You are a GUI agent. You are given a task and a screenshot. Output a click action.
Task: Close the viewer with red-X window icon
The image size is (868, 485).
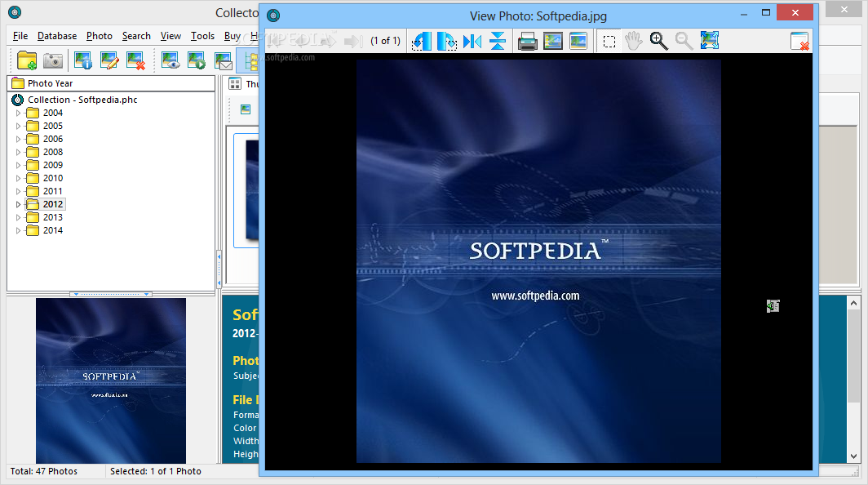pyautogui.click(x=800, y=41)
